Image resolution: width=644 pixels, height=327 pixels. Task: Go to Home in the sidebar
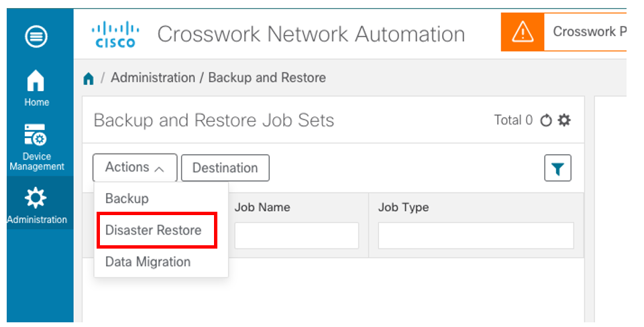(x=36, y=88)
